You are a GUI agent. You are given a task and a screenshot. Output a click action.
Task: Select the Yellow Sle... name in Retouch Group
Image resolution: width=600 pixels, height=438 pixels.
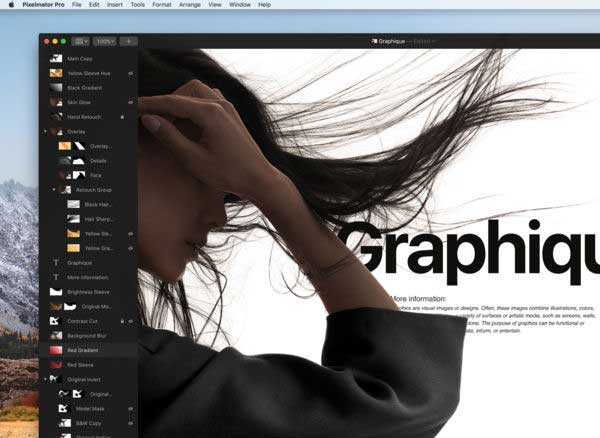tap(98, 234)
